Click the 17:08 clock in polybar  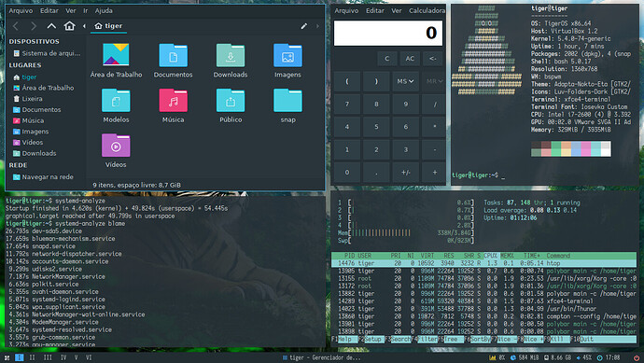pos(609,357)
